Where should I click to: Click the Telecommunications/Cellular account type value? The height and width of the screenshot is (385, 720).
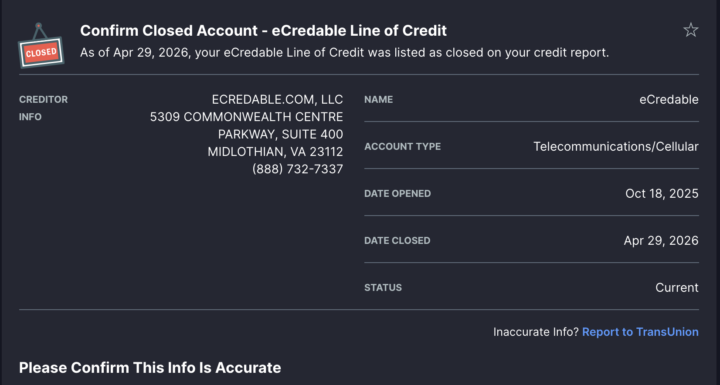(616, 147)
